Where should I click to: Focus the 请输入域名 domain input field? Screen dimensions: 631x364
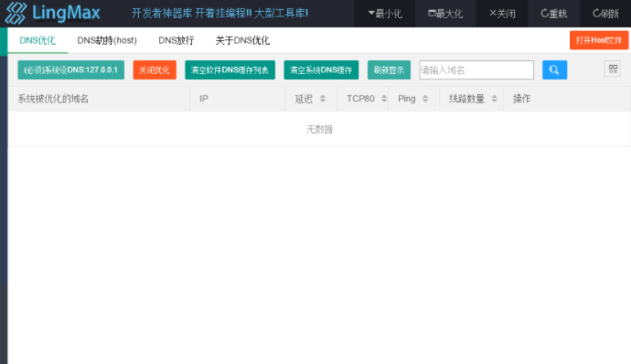click(x=476, y=70)
